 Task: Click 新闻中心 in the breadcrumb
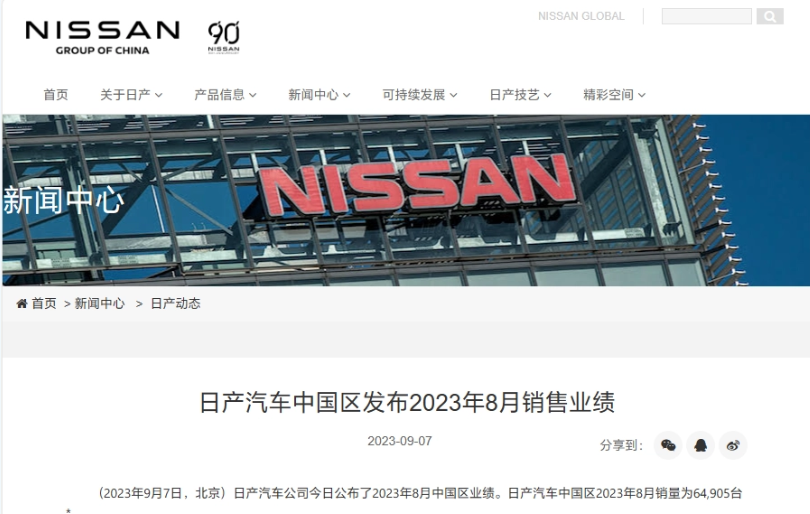pyautogui.click(x=100, y=303)
